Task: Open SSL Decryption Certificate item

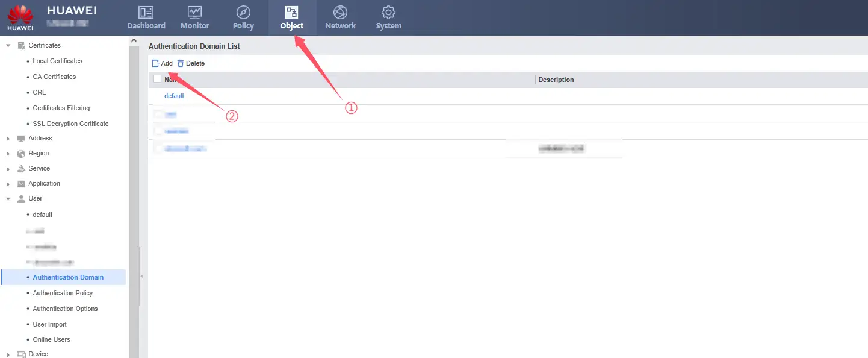Action: (70, 124)
